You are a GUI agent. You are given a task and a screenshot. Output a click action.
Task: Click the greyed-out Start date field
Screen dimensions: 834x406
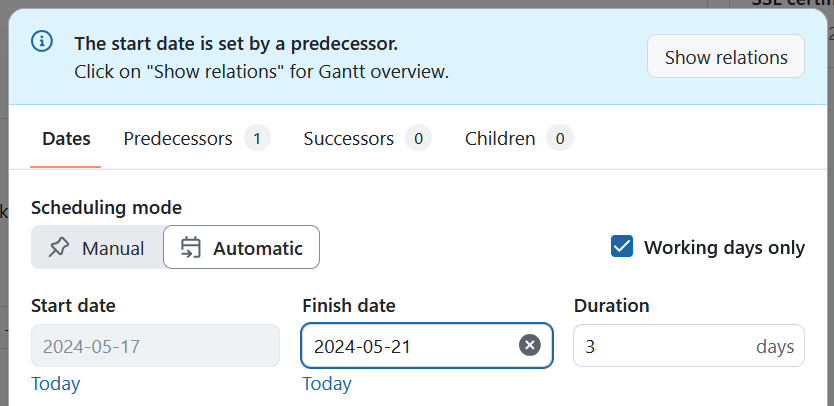155,346
